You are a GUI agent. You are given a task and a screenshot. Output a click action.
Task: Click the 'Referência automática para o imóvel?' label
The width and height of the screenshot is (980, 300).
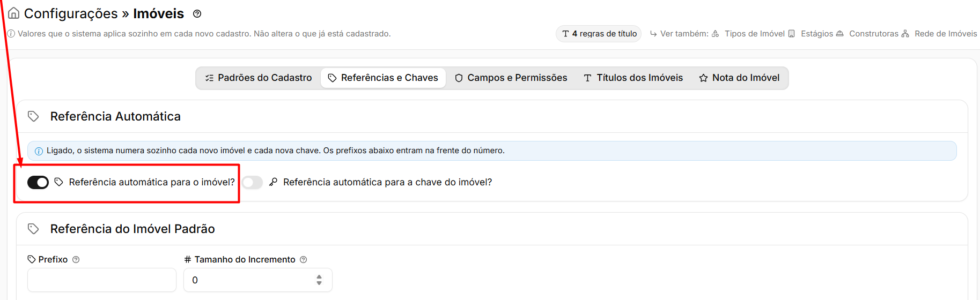[152, 182]
